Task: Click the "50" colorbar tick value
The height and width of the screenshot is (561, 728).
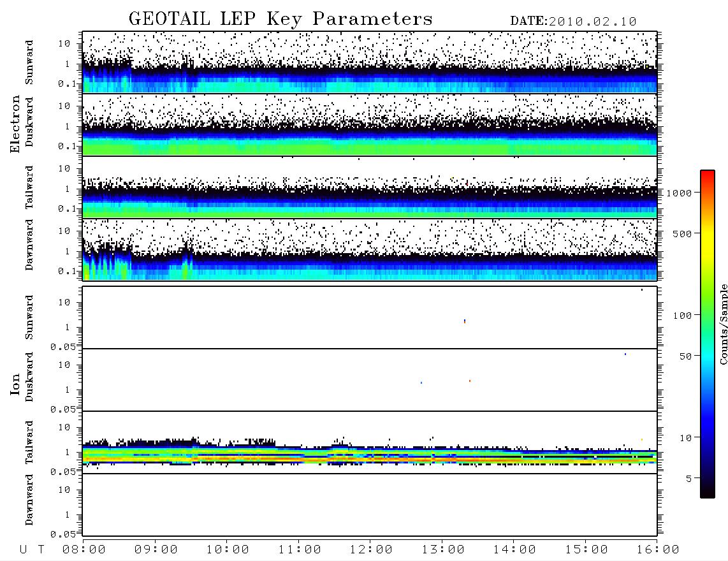Action: point(685,356)
